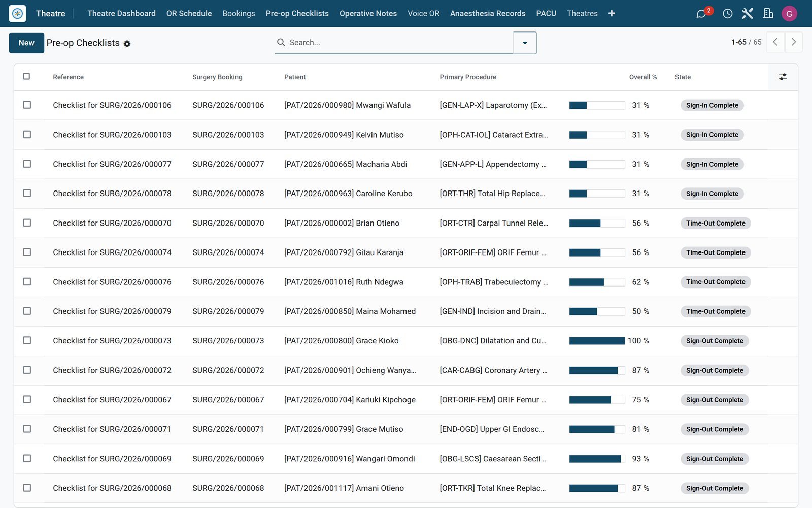The height and width of the screenshot is (508, 812).
Task: Open the conversations messages icon
Action: tap(701, 14)
